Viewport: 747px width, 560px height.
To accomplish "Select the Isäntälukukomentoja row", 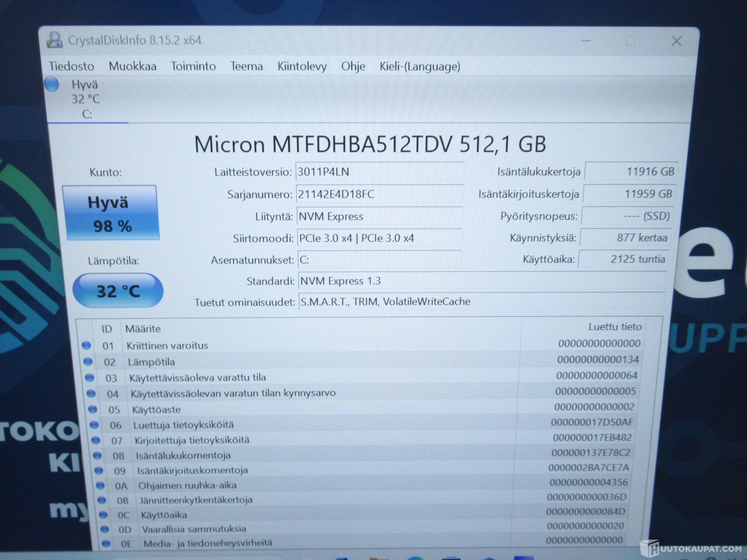I will (362, 454).
